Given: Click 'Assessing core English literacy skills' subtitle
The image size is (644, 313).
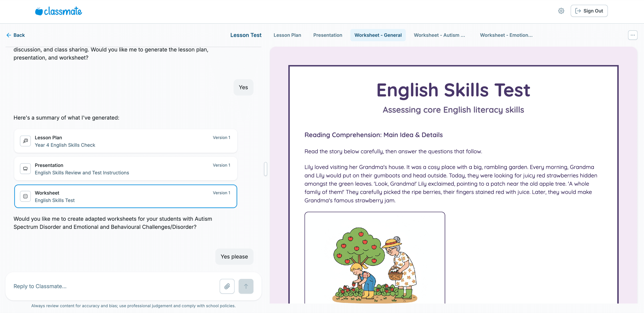Looking at the screenshot, I should (x=453, y=110).
